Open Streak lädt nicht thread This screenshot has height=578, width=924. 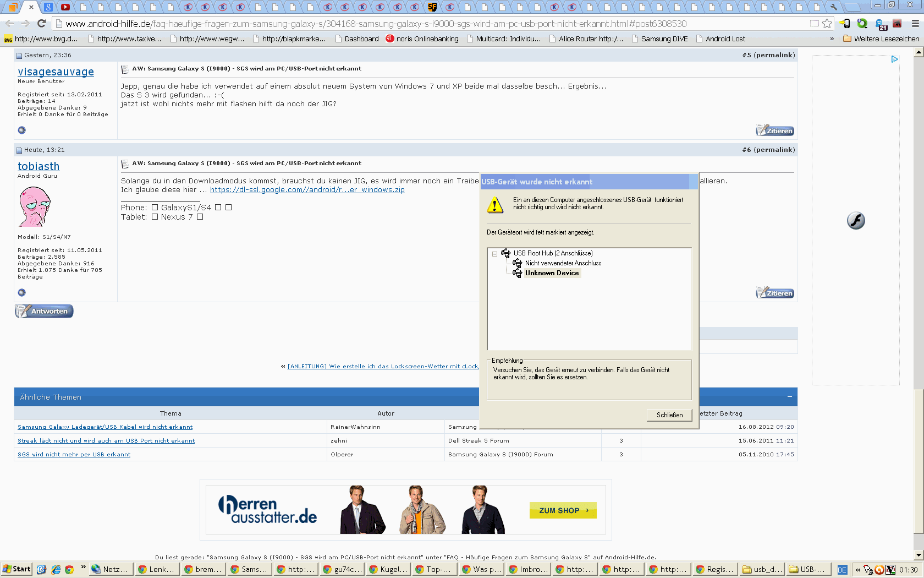[x=106, y=440]
